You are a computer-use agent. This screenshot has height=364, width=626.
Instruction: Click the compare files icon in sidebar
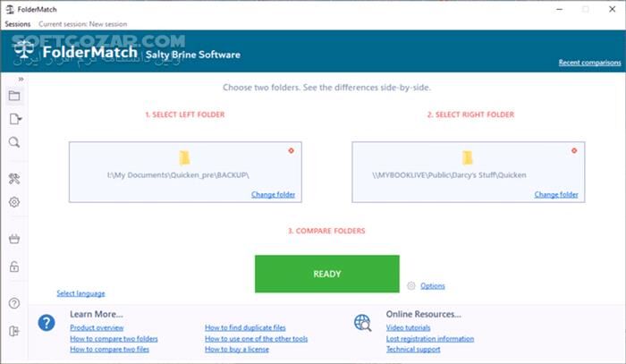pos(14,119)
